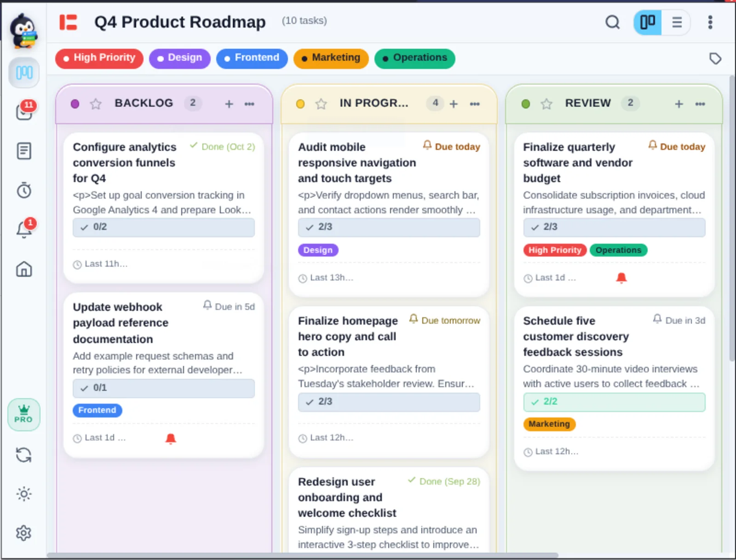The image size is (736, 560).
Task: Add task to Review column
Action: point(679,104)
